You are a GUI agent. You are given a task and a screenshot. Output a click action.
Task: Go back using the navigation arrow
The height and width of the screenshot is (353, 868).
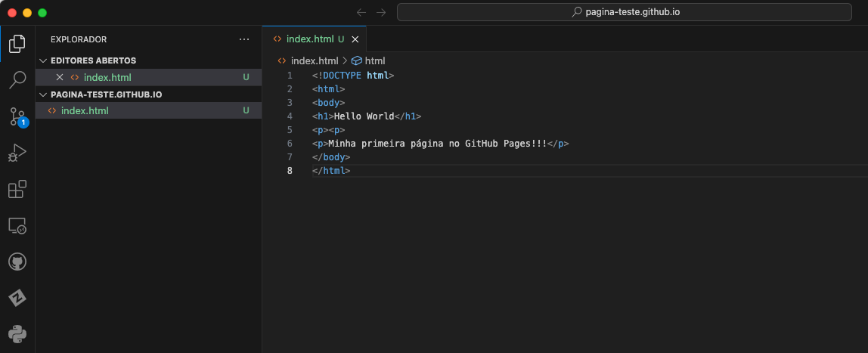pos(361,12)
